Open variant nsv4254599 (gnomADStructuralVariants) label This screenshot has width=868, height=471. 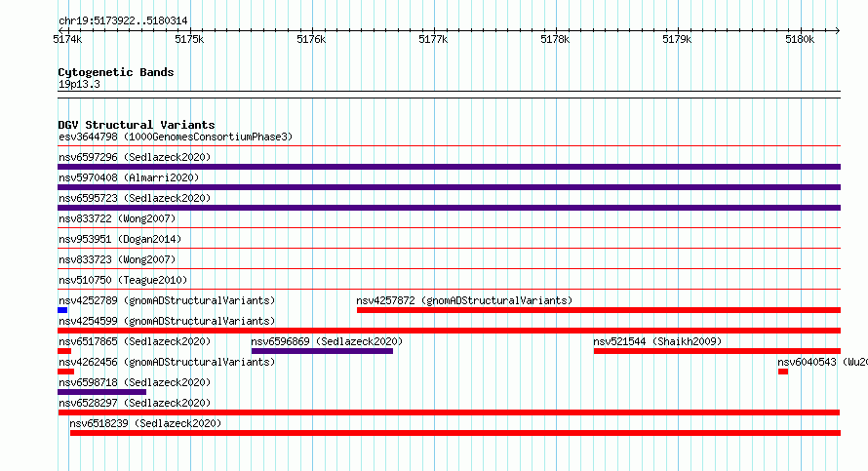[x=167, y=321]
